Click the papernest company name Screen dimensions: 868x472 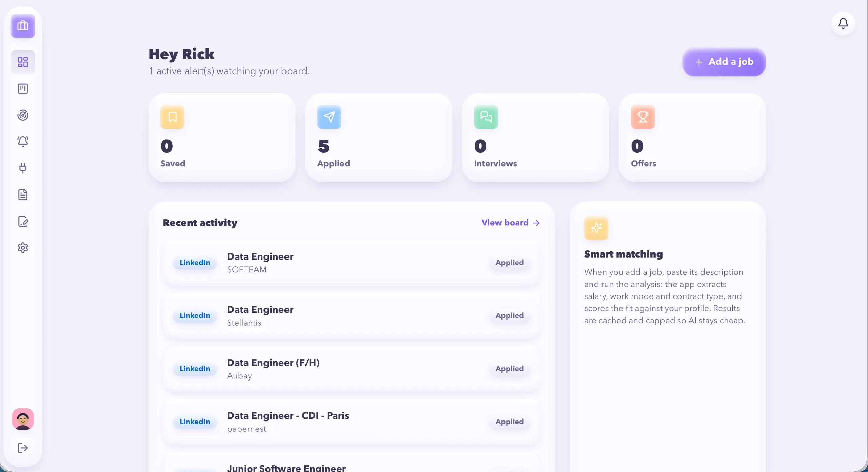click(246, 429)
